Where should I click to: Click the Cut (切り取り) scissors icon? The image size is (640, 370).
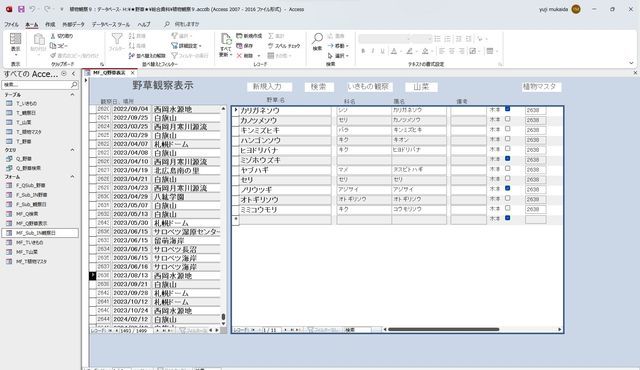tap(53, 36)
